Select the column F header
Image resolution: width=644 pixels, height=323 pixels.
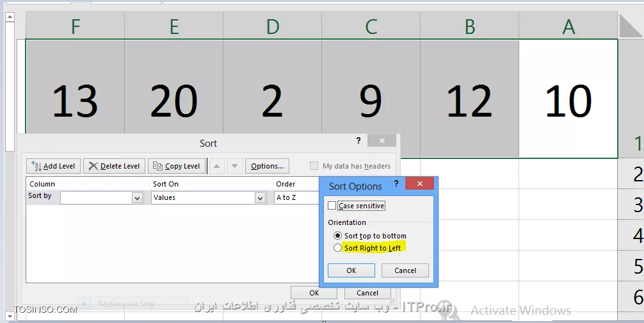point(75,27)
